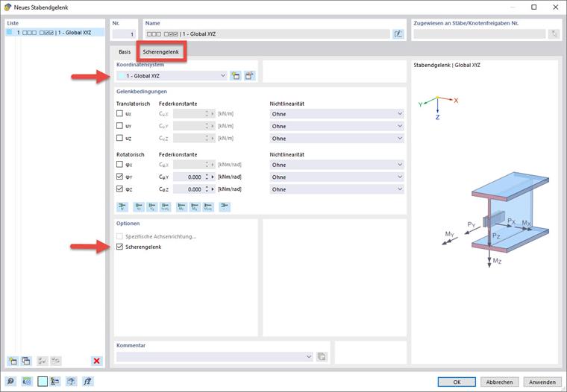Enable the ux translational checkbox
This screenshot has height=392, width=567.
click(119, 113)
